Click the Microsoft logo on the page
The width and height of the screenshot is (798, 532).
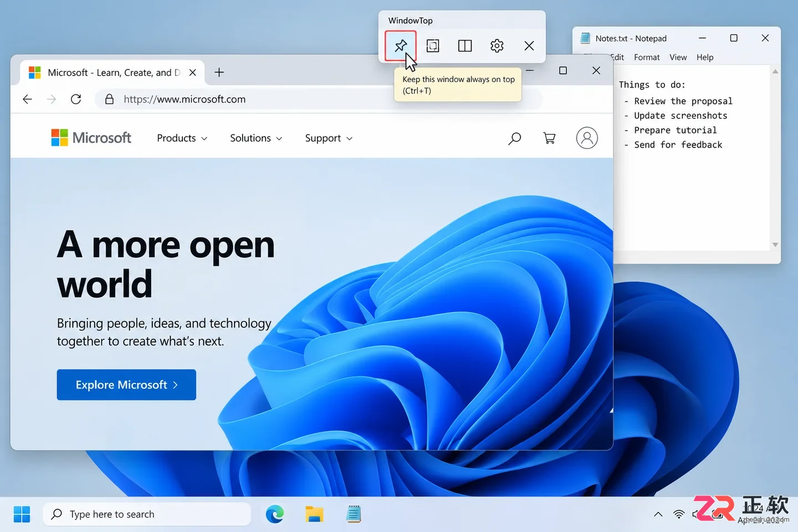91,137
